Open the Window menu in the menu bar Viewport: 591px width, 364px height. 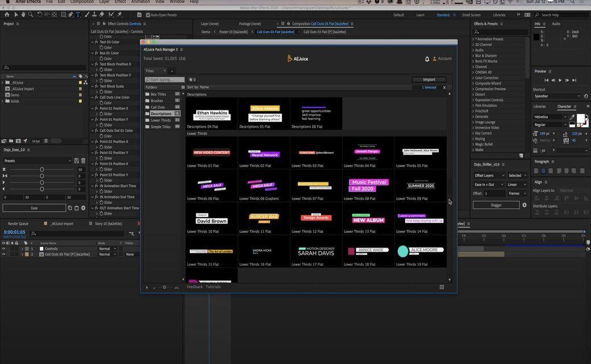177,2
